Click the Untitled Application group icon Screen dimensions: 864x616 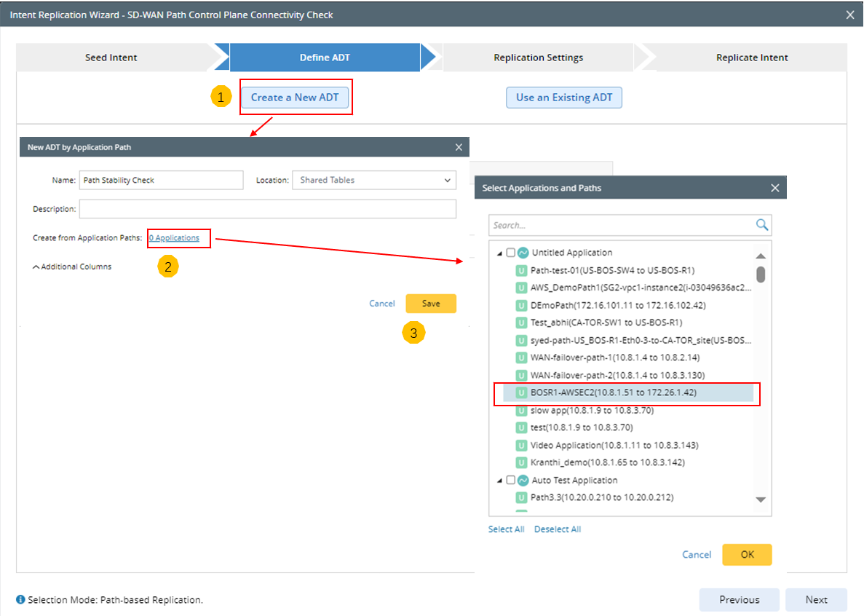click(x=523, y=253)
